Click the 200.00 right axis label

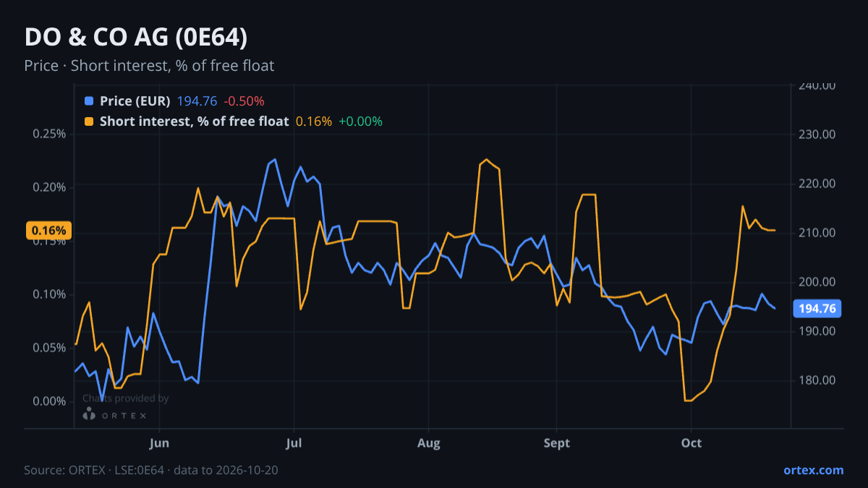click(817, 282)
